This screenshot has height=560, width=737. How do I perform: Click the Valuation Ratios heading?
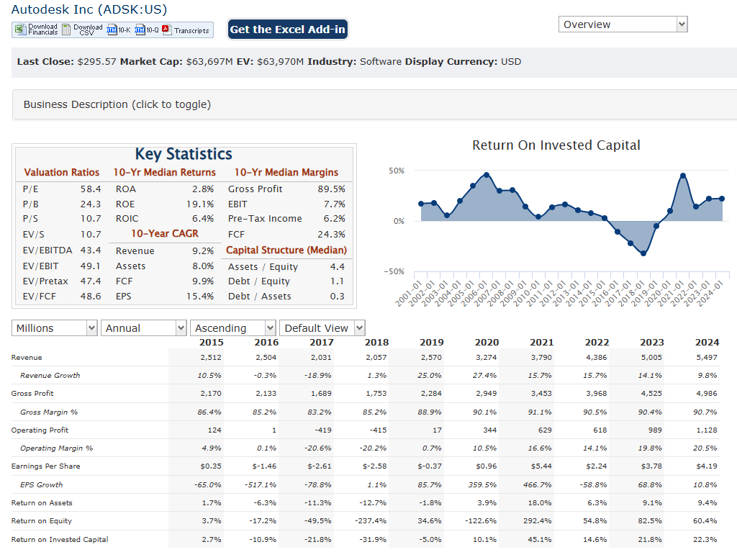(62, 172)
